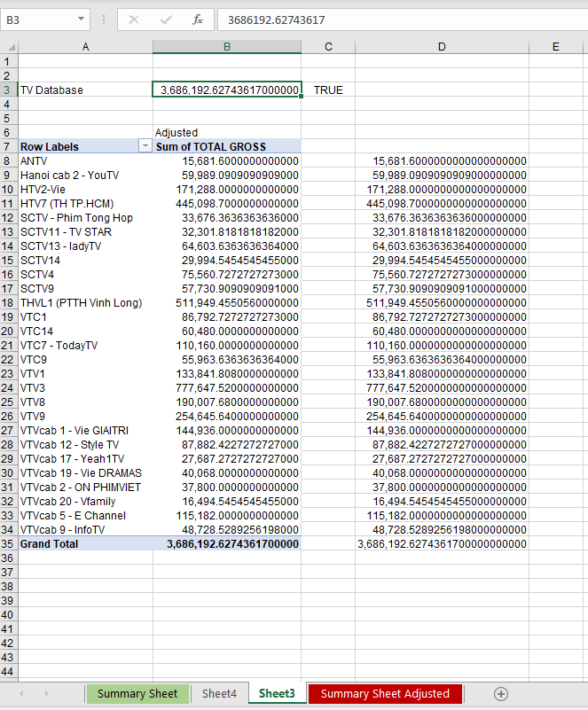This screenshot has height=710, width=588.
Task: Click the Insert Function fx icon
Action: point(198,20)
